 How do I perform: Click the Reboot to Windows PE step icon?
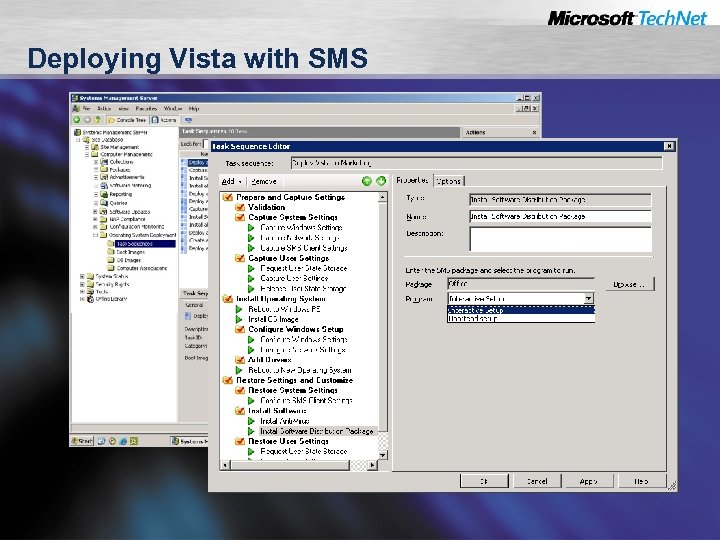point(239,309)
